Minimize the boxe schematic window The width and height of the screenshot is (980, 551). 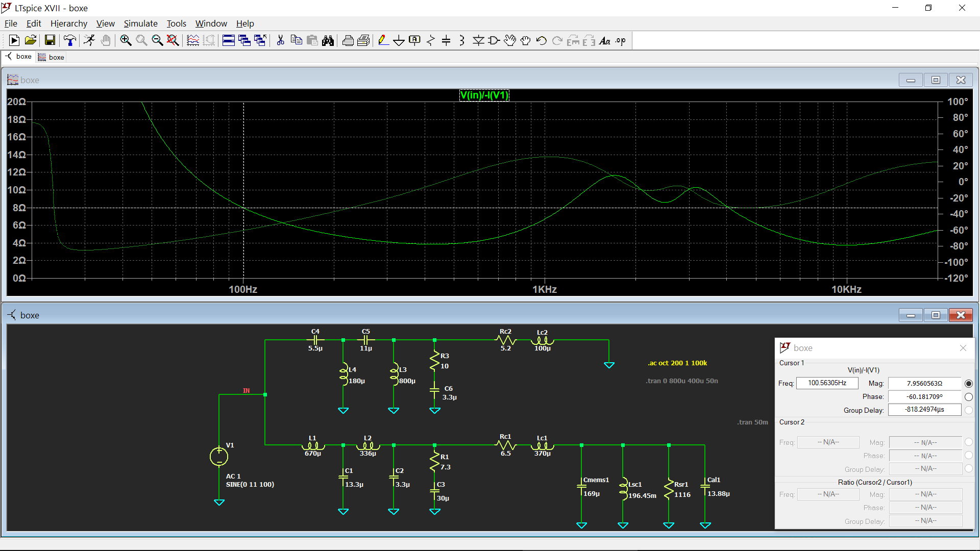coord(911,315)
